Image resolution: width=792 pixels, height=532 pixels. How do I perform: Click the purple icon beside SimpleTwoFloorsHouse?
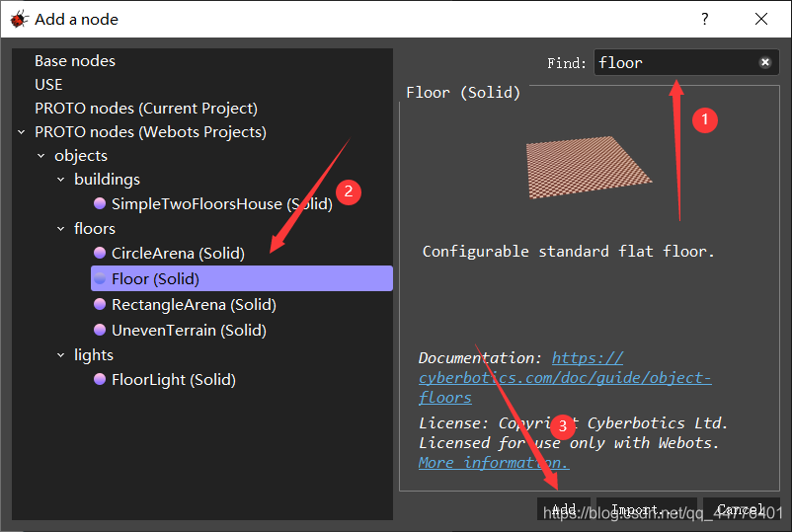point(100,203)
